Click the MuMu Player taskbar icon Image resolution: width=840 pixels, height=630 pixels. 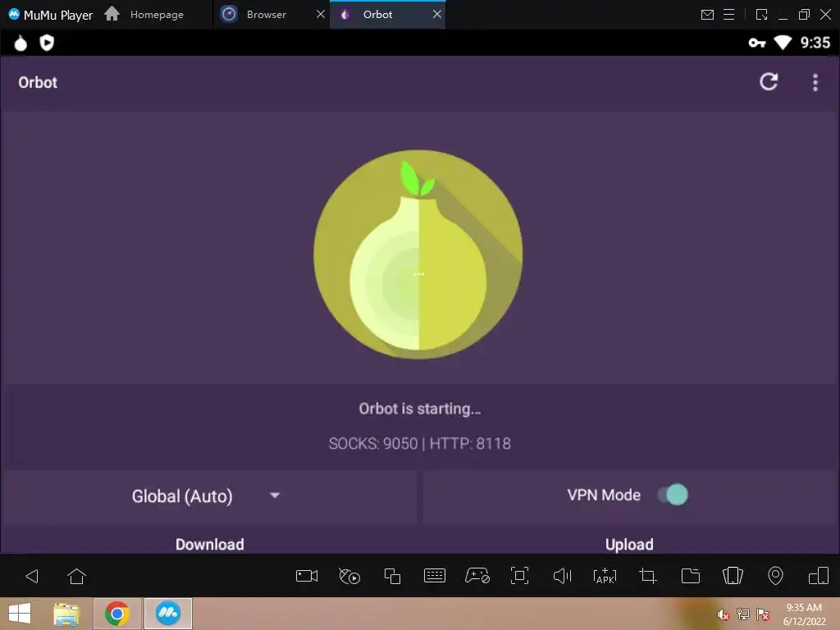(x=168, y=614)
